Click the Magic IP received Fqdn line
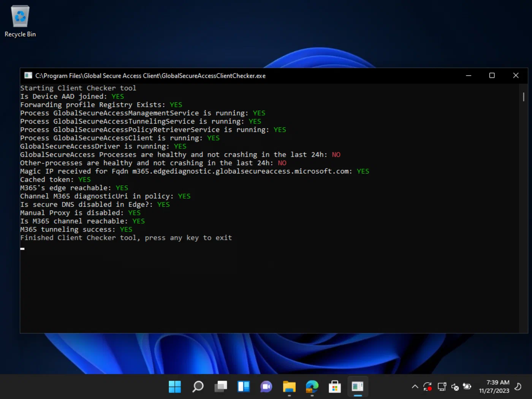The image size is (532, 399). click(195, 171)
